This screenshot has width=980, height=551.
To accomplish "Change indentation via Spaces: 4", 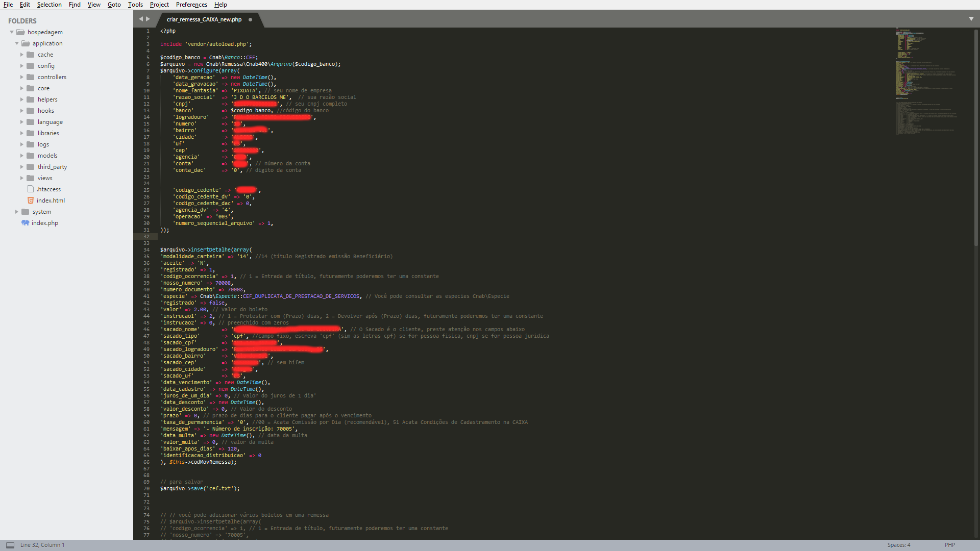I will point(898,545).
